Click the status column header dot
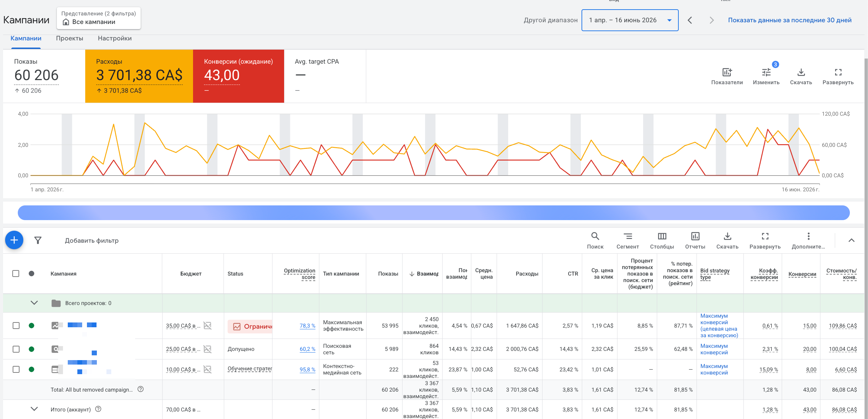 31,274
